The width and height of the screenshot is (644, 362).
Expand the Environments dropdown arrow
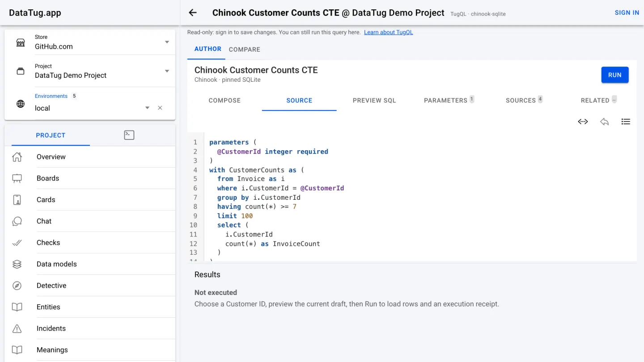(x=147, y=108)
